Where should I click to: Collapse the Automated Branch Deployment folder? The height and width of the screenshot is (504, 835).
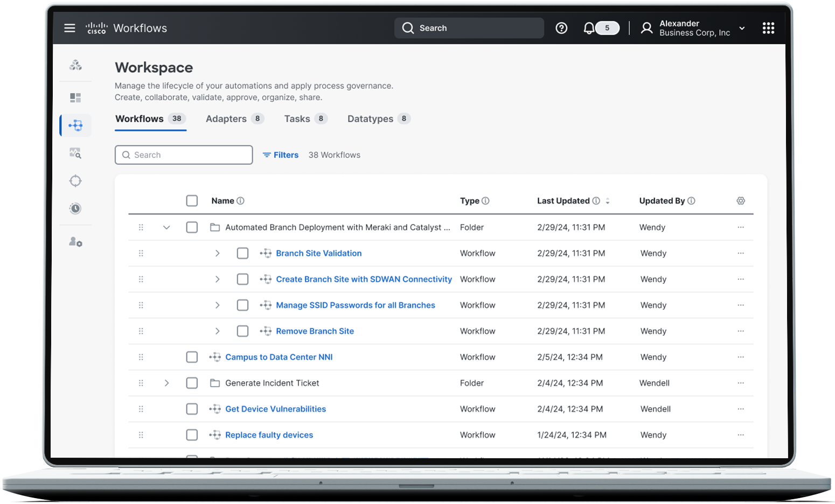pyautogui.click(x=166, y=227)
